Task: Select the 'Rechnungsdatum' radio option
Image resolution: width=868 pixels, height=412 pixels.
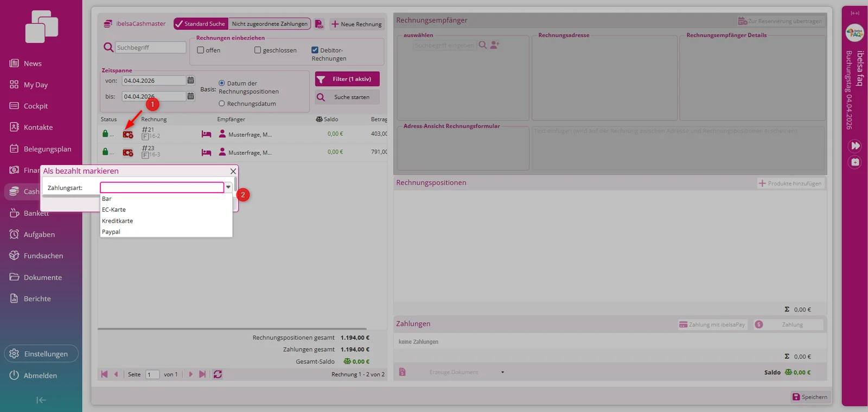Action: [x=221, y=103]
